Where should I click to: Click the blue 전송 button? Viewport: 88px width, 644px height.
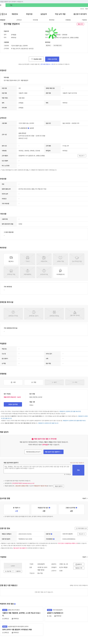click(78, 470)
